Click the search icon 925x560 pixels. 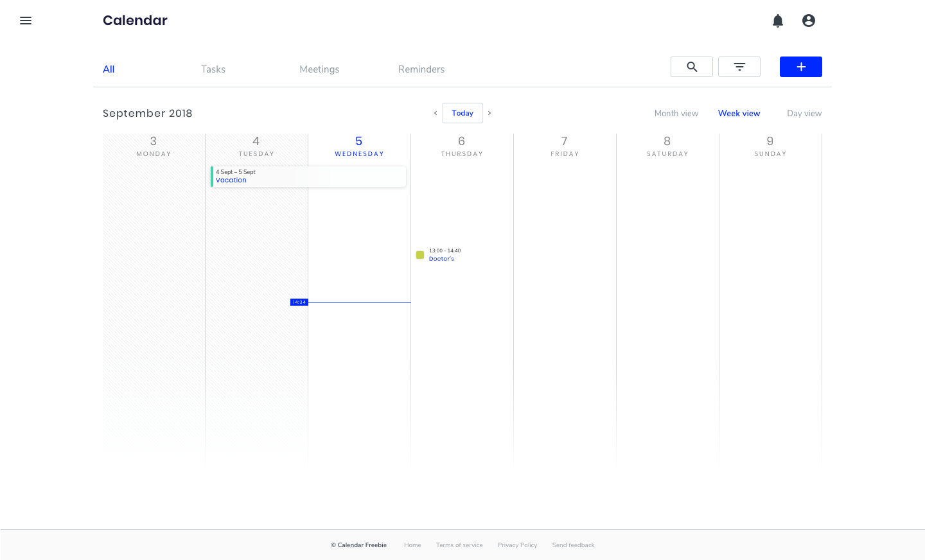pyautogui.click(x=692, y=66)
